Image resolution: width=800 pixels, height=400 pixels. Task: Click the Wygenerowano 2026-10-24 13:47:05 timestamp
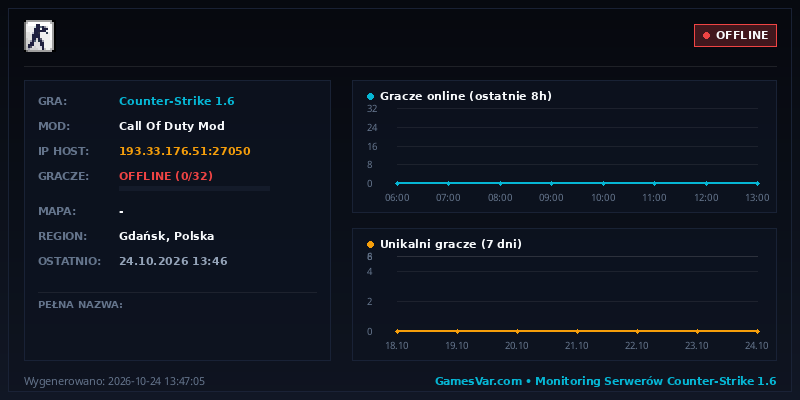point(114,381)
